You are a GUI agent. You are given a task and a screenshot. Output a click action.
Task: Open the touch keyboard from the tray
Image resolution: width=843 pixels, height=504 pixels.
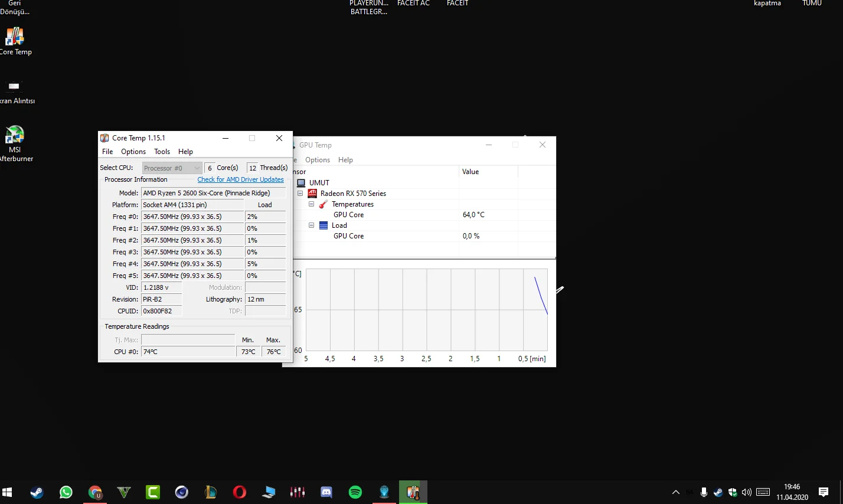763,492
